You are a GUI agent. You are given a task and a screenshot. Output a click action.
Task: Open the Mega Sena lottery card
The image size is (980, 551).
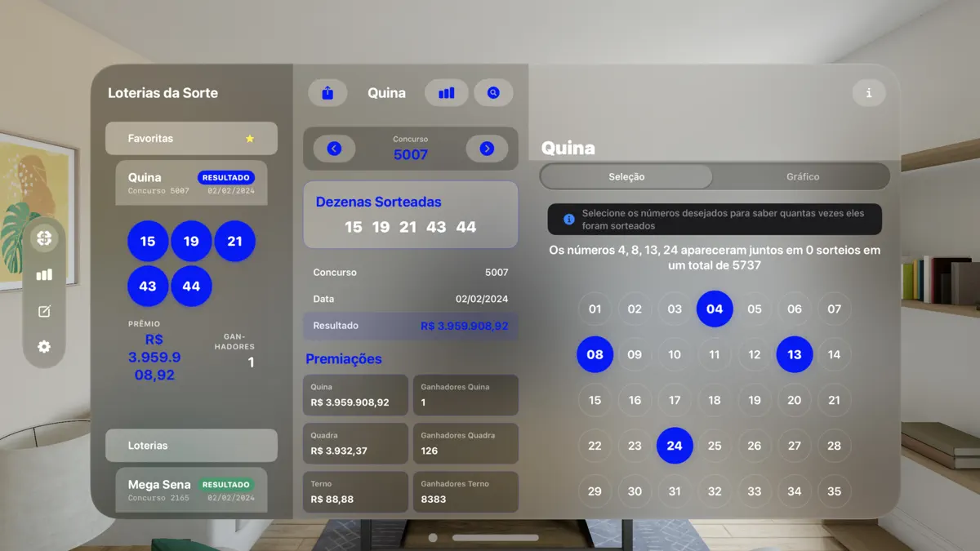click(x=191, y=490)
